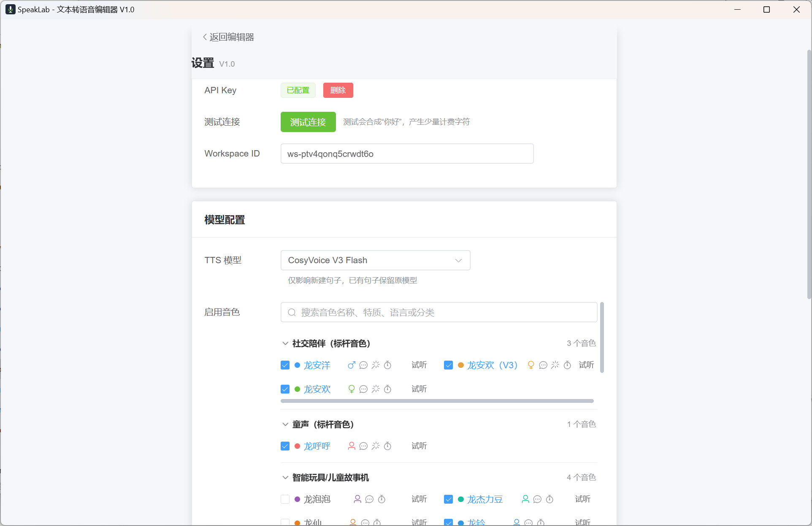The image size is (812, 526).
Task: Click the stopwatch icon for 龙安欢（V3）
Action: click(568, 365)
